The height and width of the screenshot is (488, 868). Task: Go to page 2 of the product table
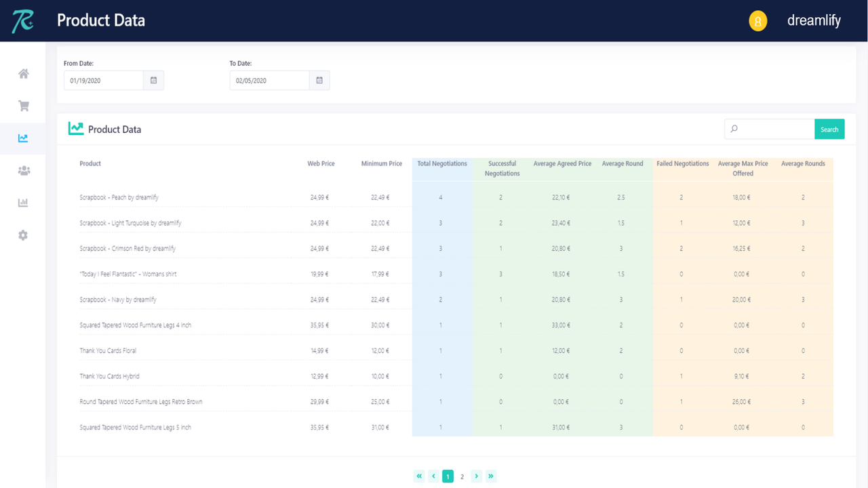(462, 476)
